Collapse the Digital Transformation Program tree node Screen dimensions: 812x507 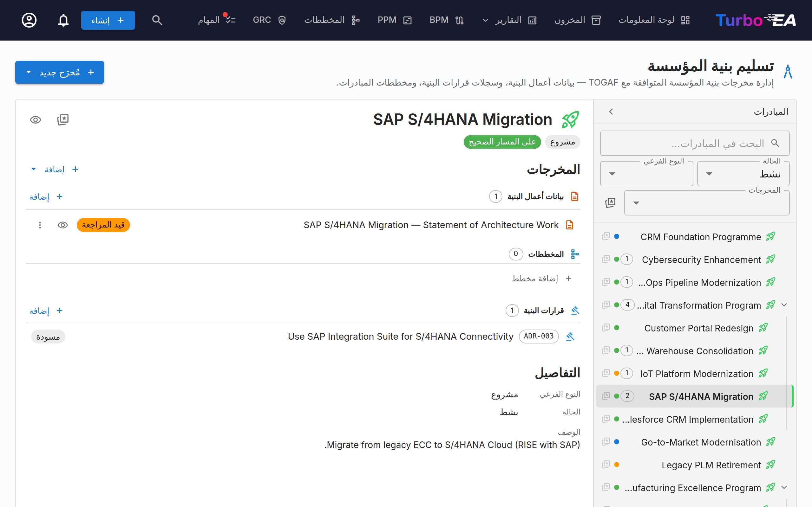(784, 305)
